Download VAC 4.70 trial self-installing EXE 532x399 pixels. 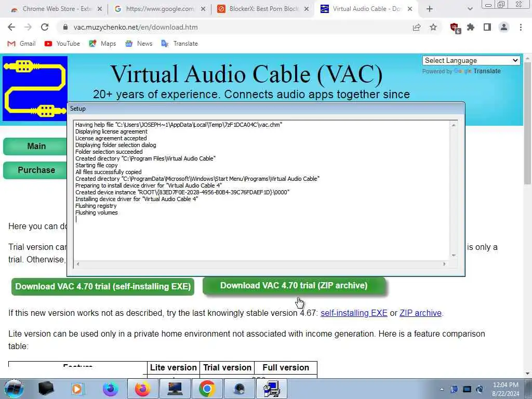pyautogui.click(x=103, y=287)
